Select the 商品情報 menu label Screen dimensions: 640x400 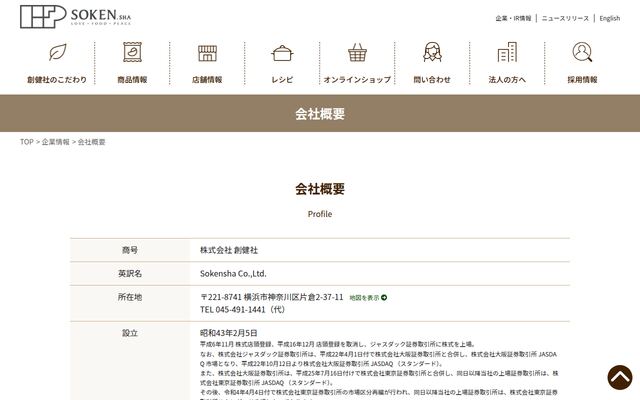tap(132, 80)
